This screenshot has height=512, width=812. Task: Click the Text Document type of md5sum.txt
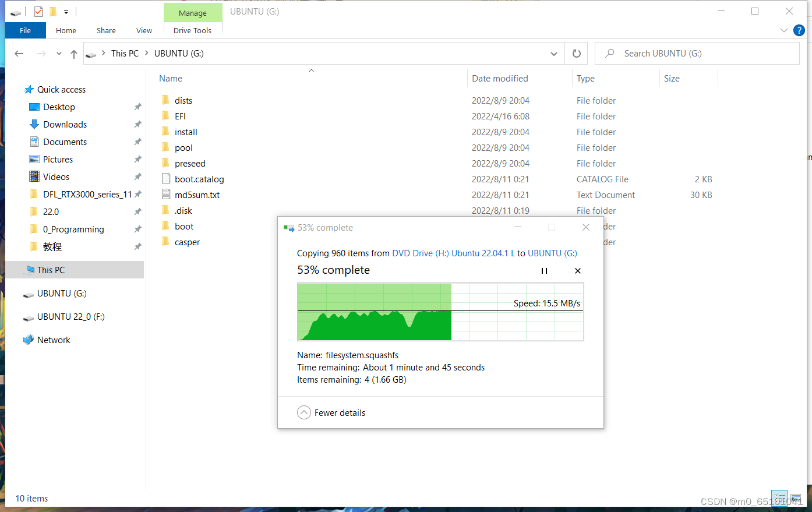tap(606, 195)
